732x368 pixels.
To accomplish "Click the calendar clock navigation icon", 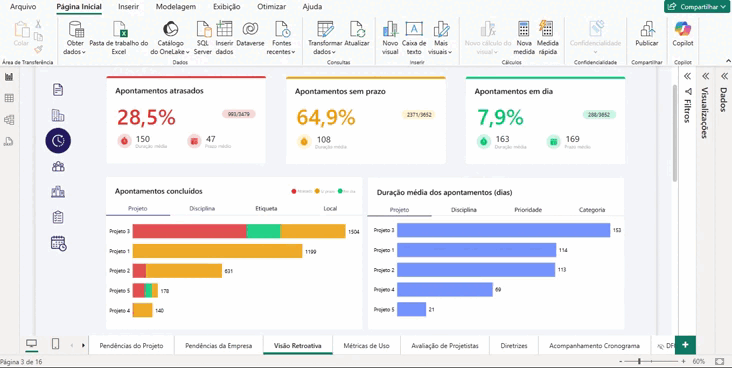I will coord(58,243).
